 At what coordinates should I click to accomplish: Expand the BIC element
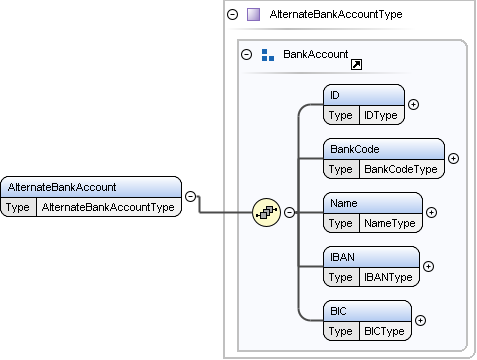[x=420, y=321]
